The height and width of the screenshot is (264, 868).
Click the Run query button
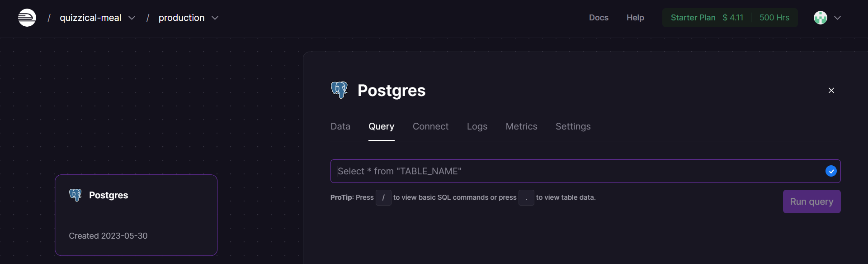(811, 202)
